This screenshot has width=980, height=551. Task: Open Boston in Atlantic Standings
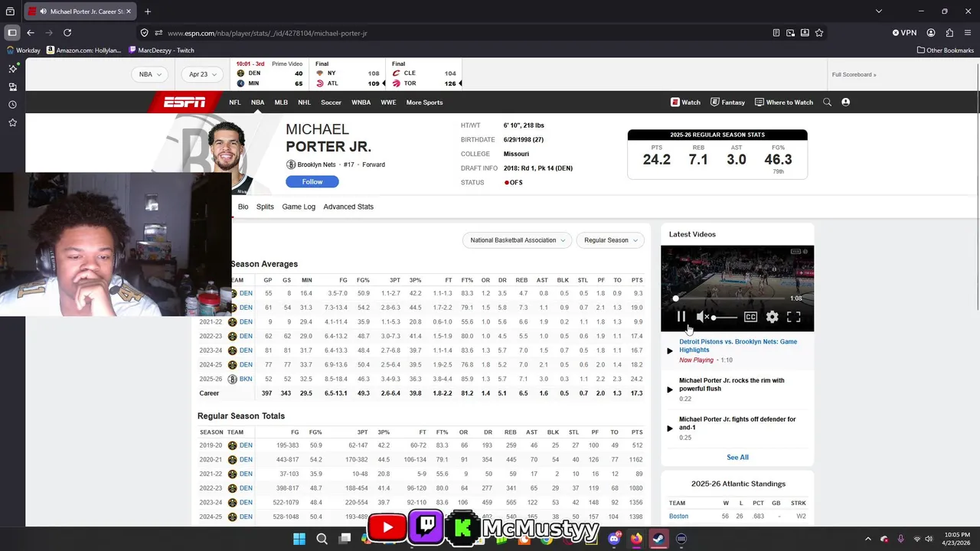click(678, 517)
